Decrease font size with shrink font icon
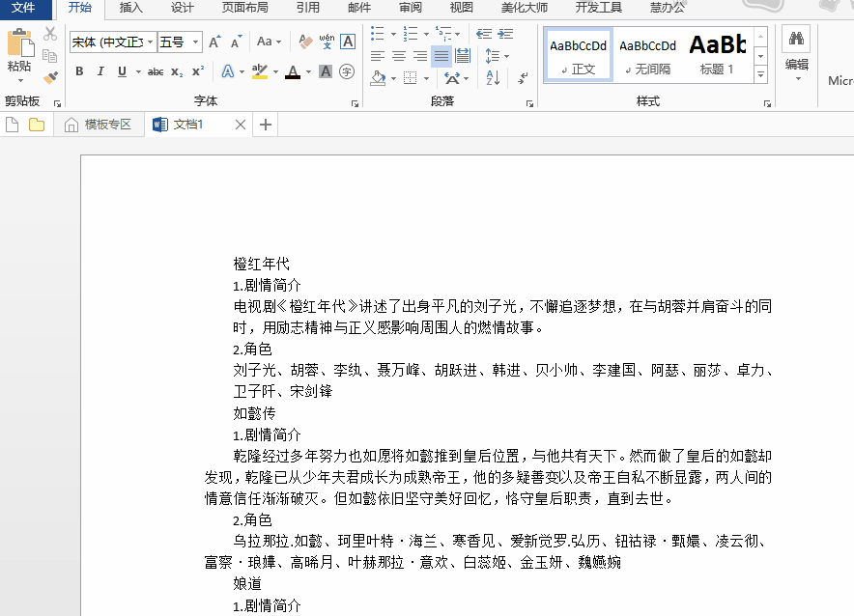The image size is (854, 616). coord(237,42)
